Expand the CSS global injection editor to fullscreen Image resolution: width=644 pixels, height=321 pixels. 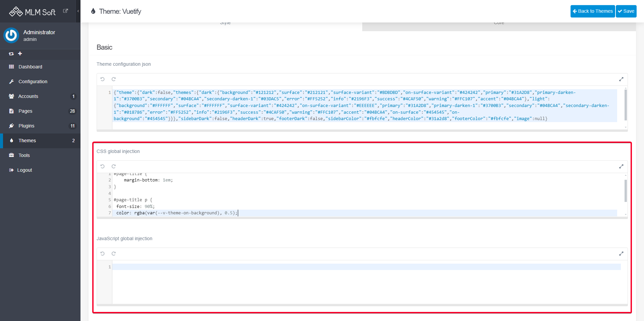621,166
